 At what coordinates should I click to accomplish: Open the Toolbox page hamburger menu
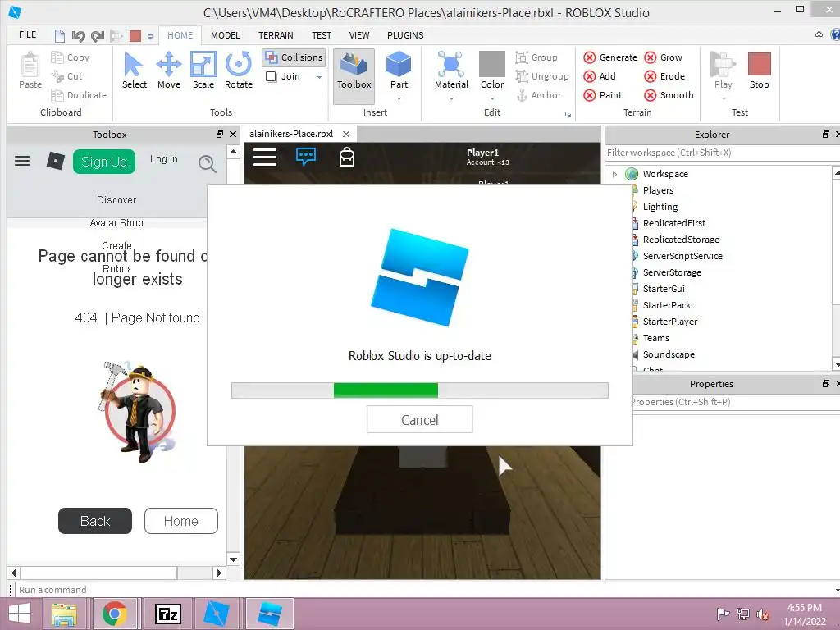tap(22, 161)
